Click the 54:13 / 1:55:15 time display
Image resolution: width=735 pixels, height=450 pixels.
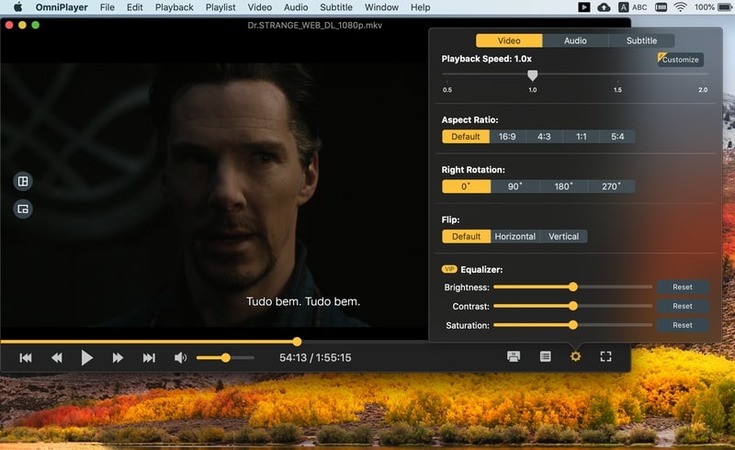tap(315, 358)
